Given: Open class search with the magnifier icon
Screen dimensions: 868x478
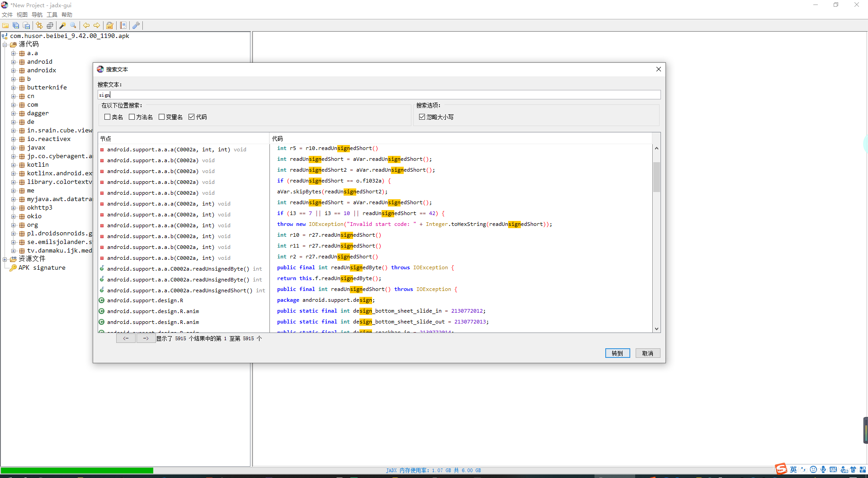Looking at the screenshot, I should [x=73, y=25].
